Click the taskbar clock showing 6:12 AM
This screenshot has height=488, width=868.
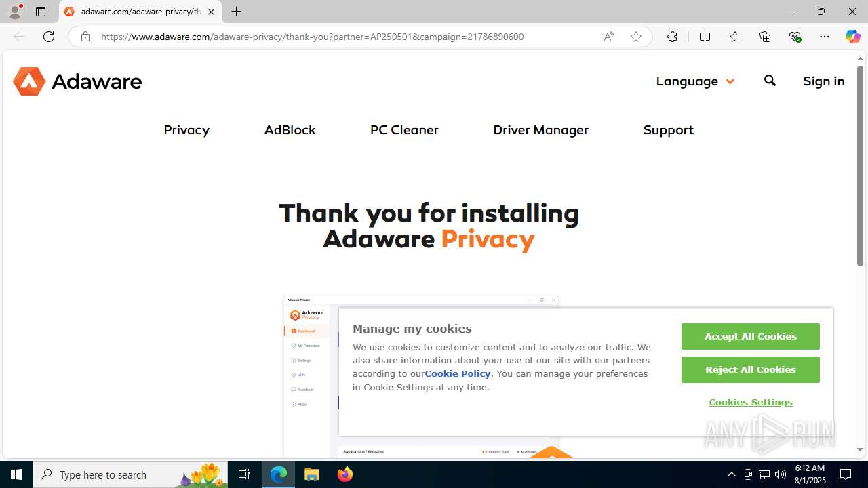[810, 474]
